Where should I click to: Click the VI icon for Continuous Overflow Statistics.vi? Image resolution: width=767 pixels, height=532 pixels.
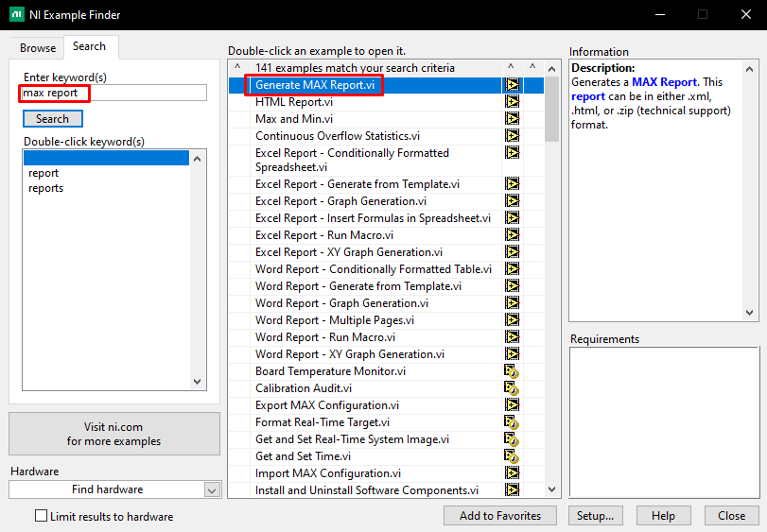pos(513,136)
